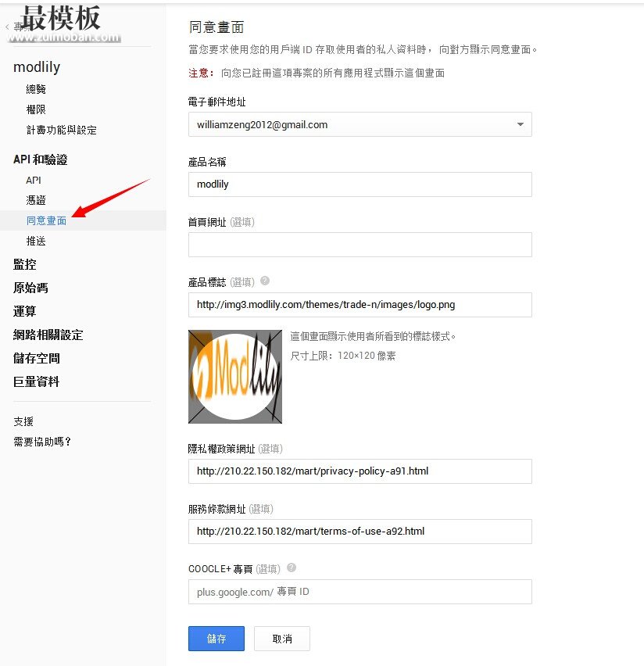Image resolution: width=644 pixels, height=666 pixels.
Task: Expand the 儲存空間 storage section
Action: tap(37, 358)
